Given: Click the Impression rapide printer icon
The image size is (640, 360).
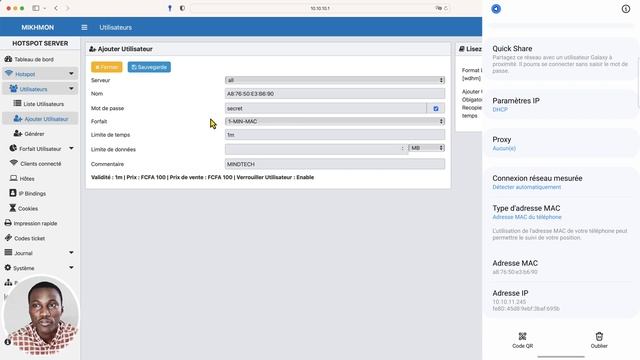Looking at the screenshot, I should coord(8,223).
